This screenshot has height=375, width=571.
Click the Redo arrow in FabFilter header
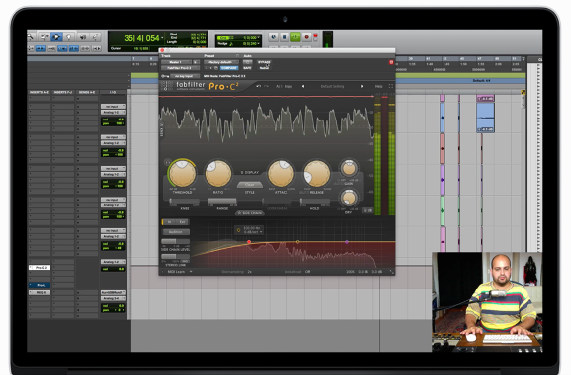pos(267,86)
